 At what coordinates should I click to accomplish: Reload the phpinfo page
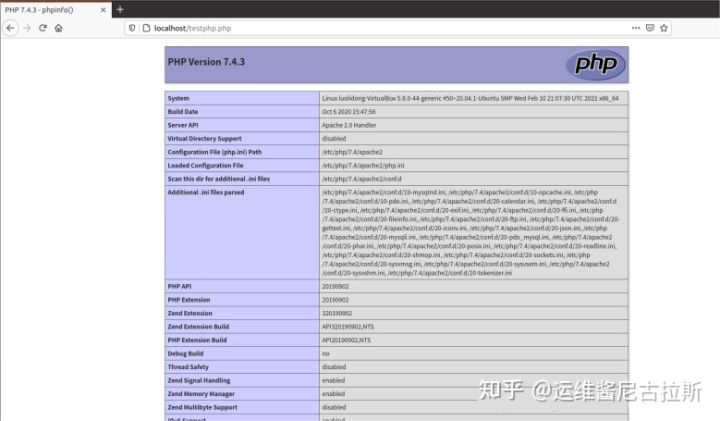click(x=43, y=28)
